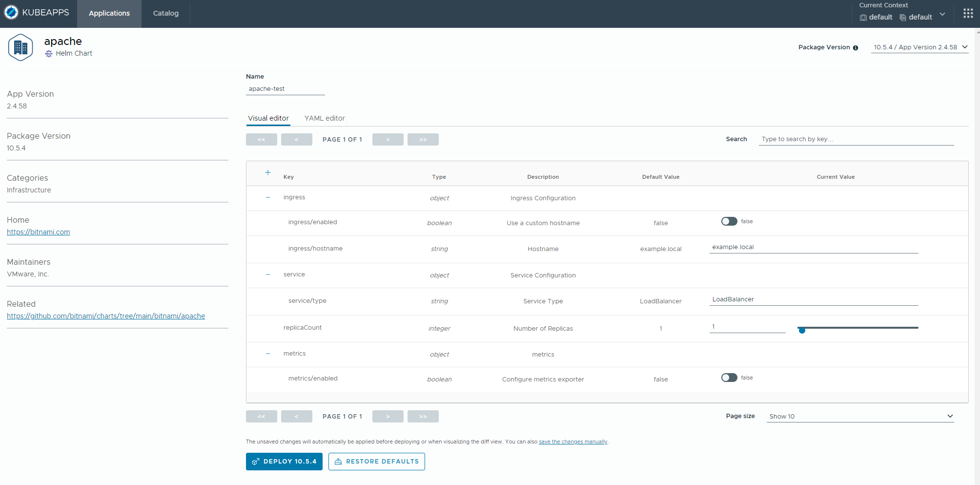This screenshot has width=980, height=485.
Task: Open the Page size Show 10 dropdown
Action: pos(860,416)
